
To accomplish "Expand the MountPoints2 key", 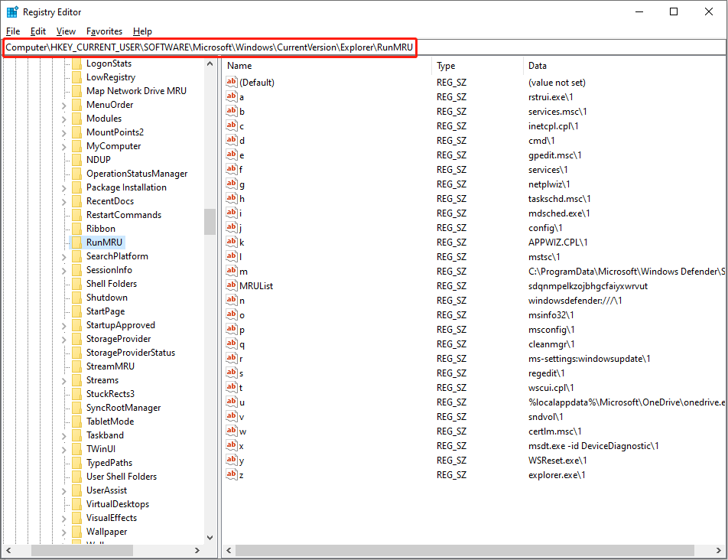I will [x=64, y=133].
